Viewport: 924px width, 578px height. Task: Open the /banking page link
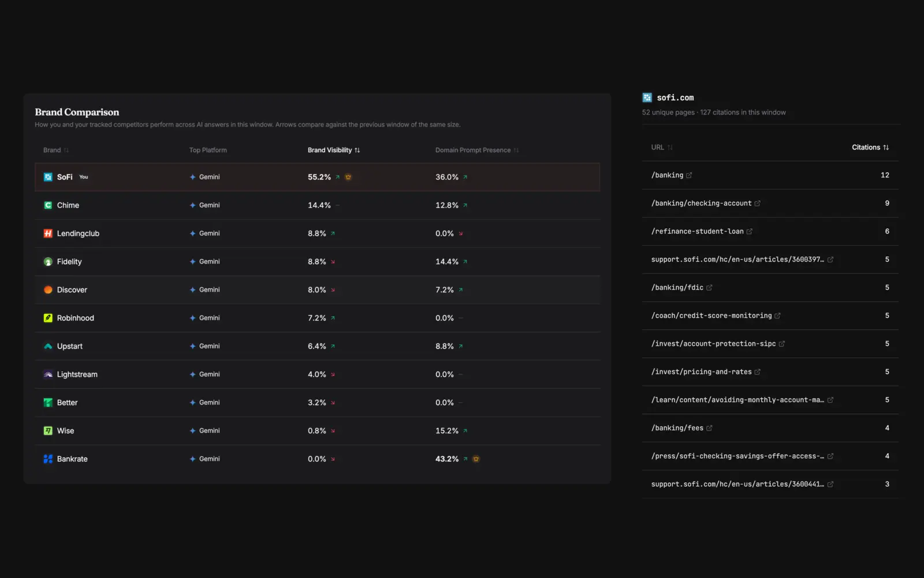click(667, 175)
